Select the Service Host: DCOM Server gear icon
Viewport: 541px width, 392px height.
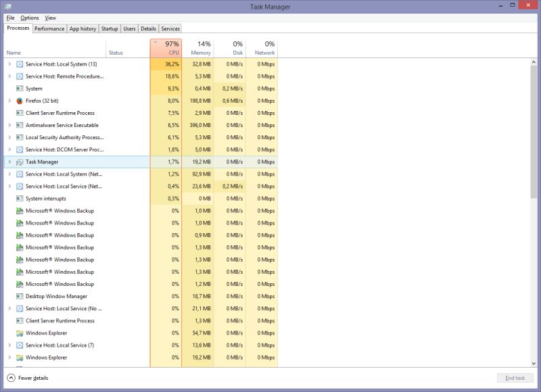pos(18,150)
